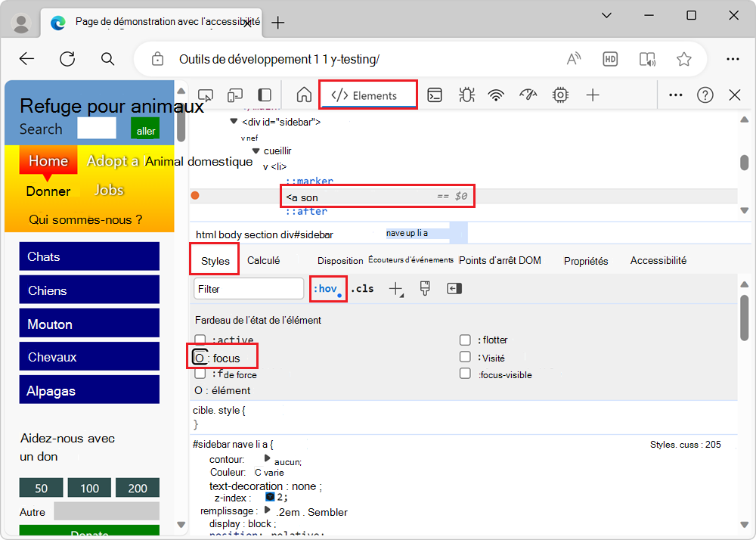Collapse the div id="sidebar" node
Viewport: 756px width, 540px height.
click(234, 121)
